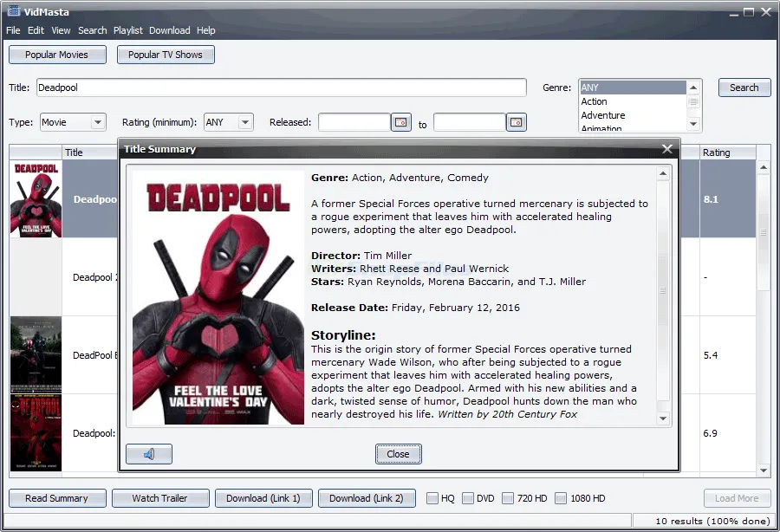Click the results table scroll-down arrow
780x532 pixels.
[763, 470]
